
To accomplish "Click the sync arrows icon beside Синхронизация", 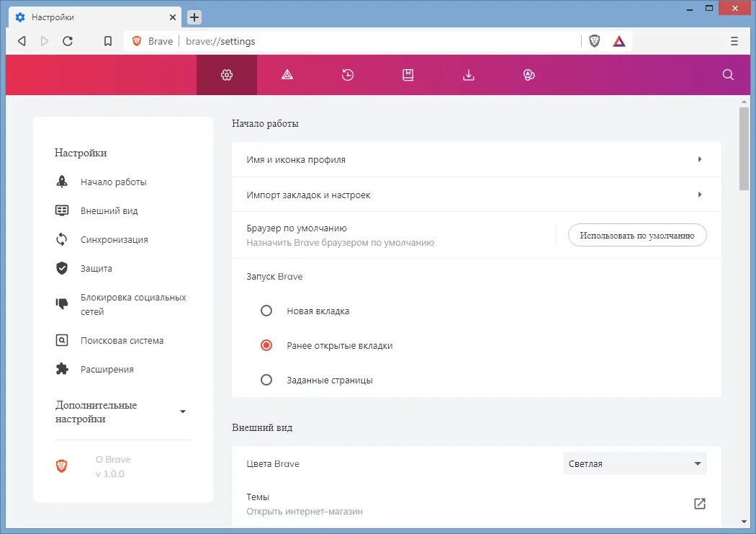I will (x=62, y=239).
